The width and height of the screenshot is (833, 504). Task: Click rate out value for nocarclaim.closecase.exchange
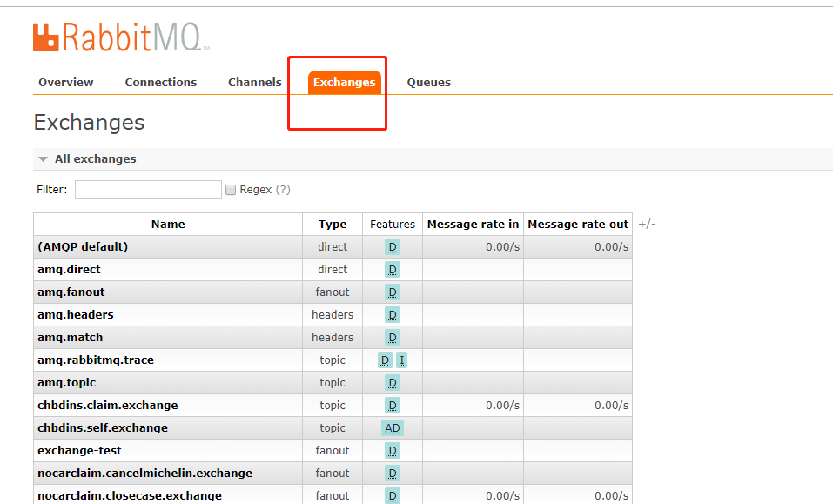click(x=611, y=495)
